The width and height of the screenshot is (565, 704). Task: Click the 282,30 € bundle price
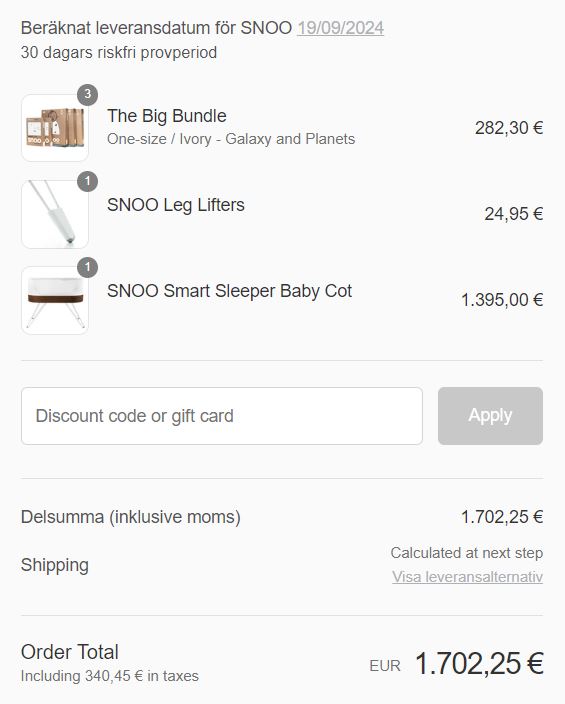tap(509, 128)
